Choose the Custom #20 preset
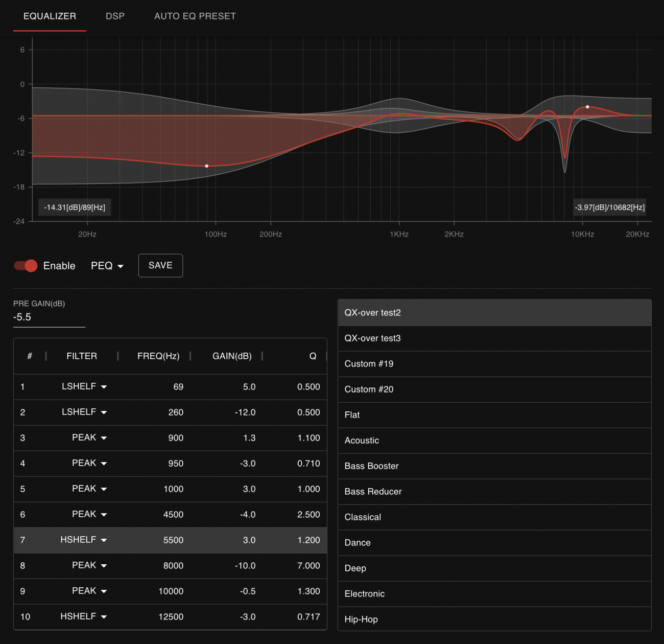Image resolution: width=664 pixels, height=644 pixels. point(494,389)
